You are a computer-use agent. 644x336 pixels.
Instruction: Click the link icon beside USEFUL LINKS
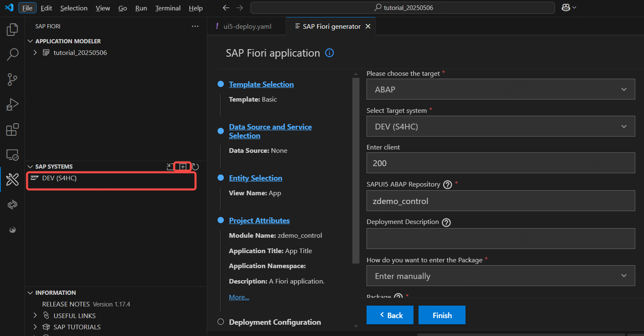point(46,316)
